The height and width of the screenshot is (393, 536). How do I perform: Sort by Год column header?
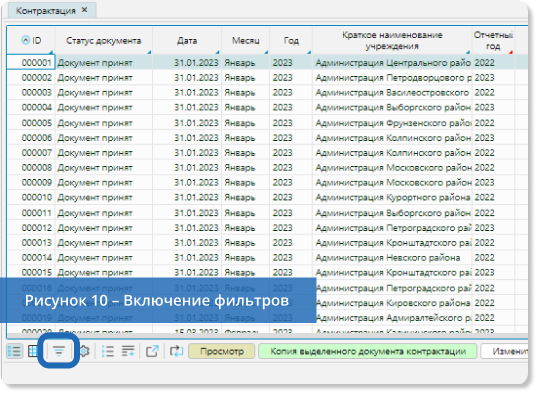(291, 41)
